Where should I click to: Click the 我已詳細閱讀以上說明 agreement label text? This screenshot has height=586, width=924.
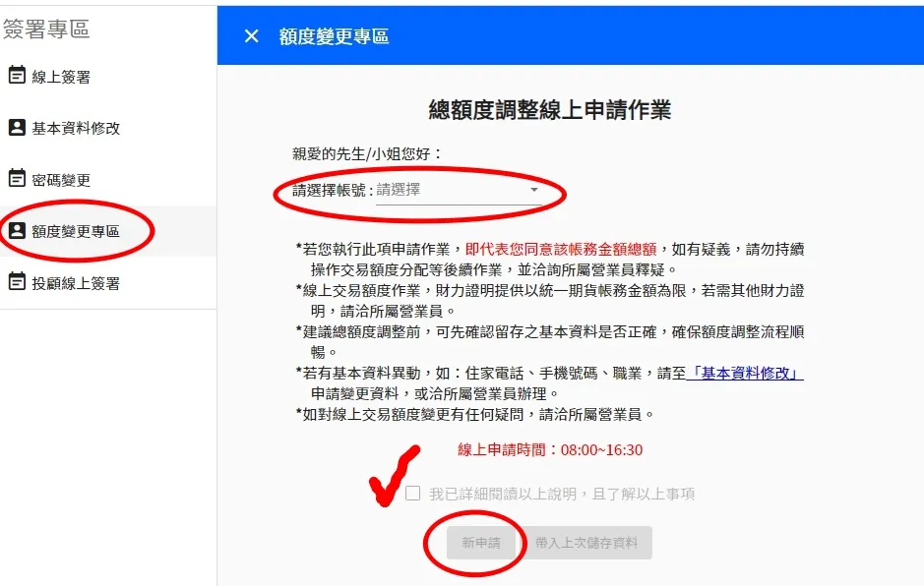(562, 494)
